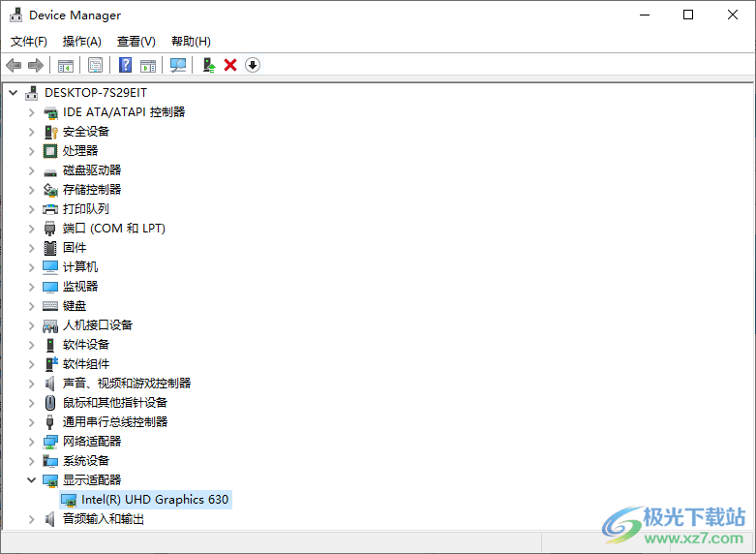Screen dimensions: 756x554
Task: Expand the 网络适配器 category
Action: click(31, 442)
